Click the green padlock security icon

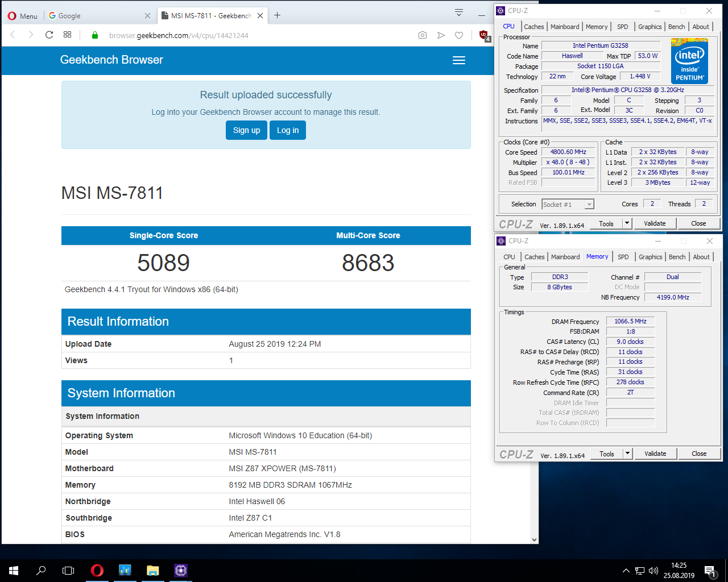pyautogui.click(x=95, y=35)
